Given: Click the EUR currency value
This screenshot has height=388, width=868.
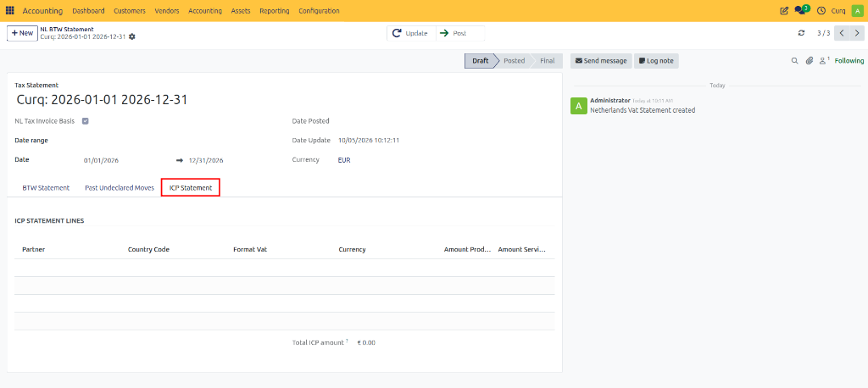Looking at the screenshot, I should [x=344, y=160].
